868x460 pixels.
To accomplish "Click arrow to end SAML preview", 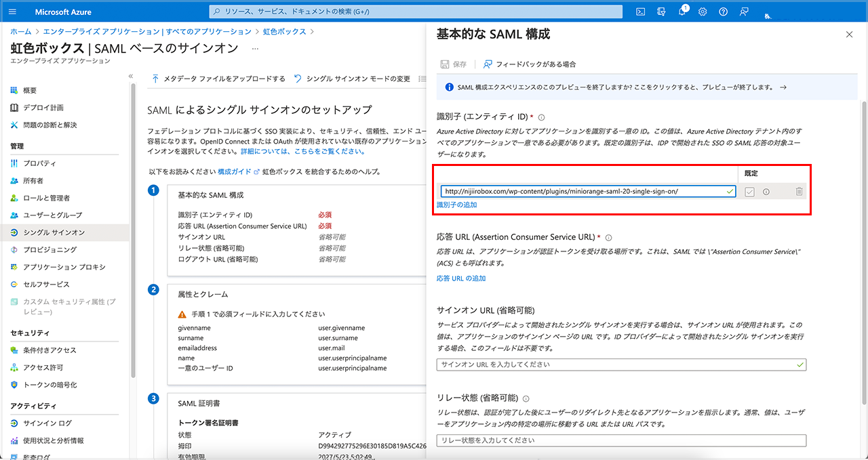I will 783,87.
